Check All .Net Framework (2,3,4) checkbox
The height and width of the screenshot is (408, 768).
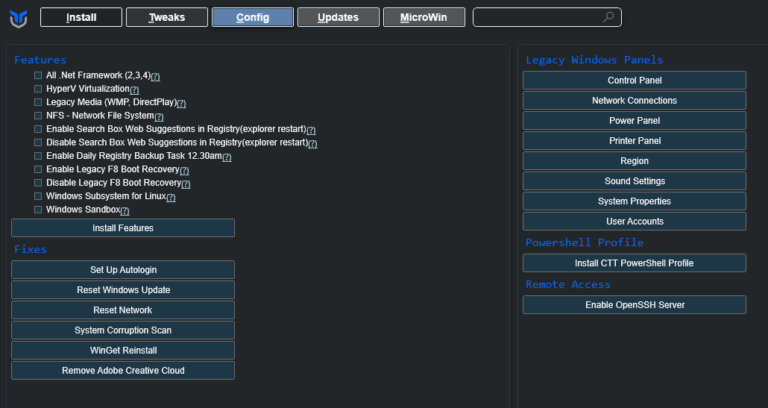pos(38,75)
